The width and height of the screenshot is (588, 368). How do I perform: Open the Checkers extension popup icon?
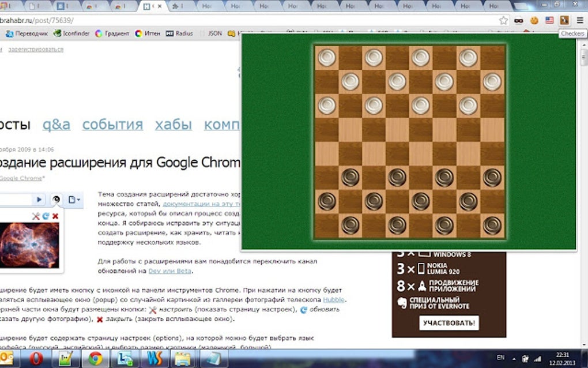565,21
